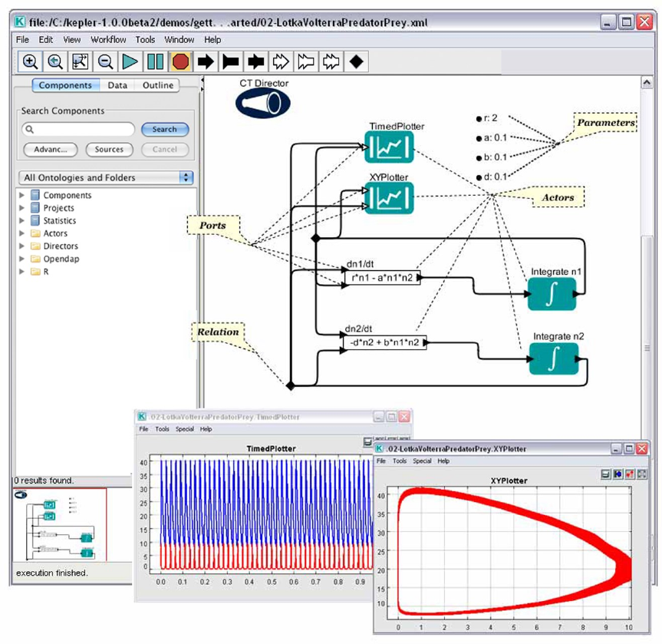Click the workflow overview thumbnail
662x644 pixels.
pos(60,526)
